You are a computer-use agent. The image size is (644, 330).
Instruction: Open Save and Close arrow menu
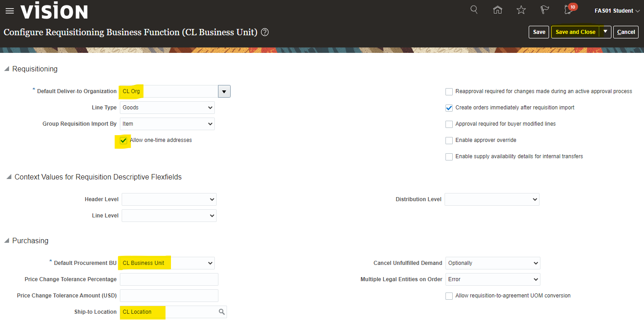click(605, 32)
